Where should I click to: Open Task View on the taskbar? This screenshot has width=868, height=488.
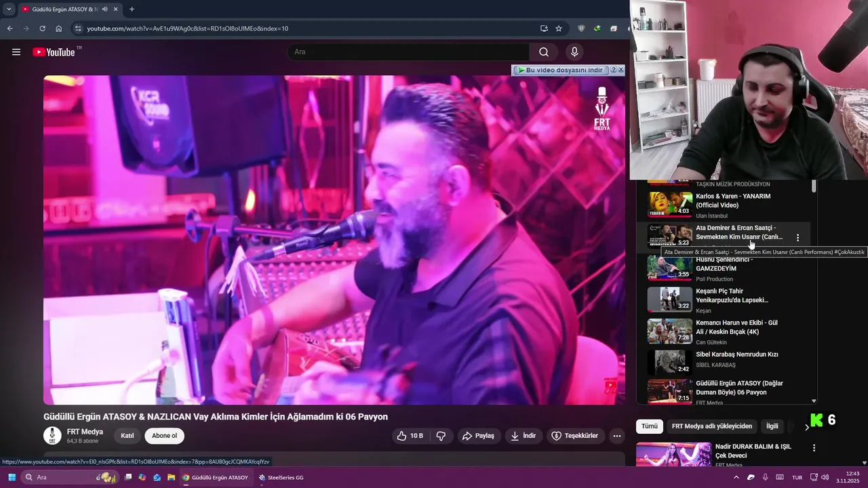click(127, 477)
